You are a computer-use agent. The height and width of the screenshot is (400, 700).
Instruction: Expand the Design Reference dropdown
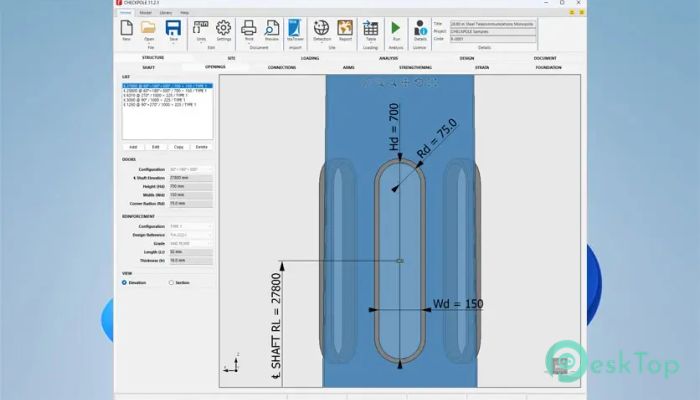[x=191, y=235]
